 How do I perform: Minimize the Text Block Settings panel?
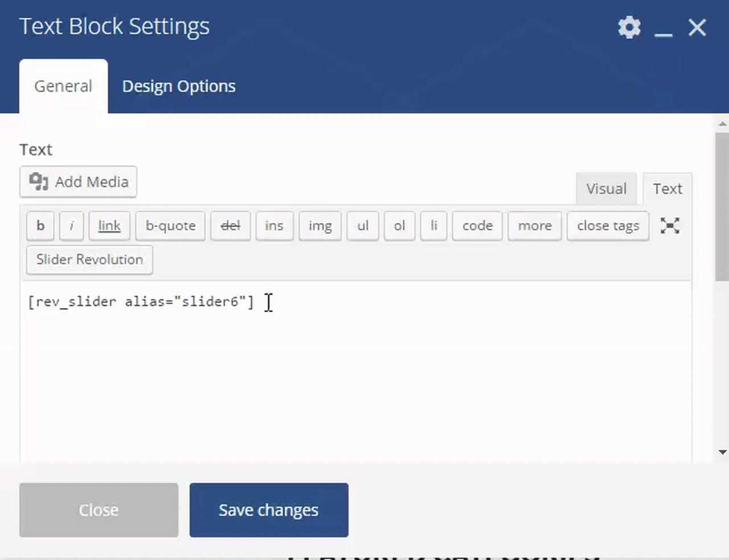coord(663,28)
